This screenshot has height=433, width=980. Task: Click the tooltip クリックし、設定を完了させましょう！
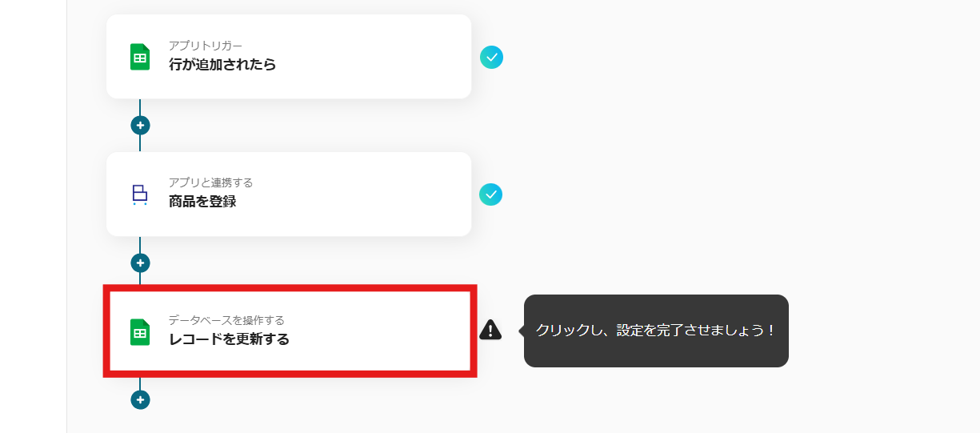pos(656,331)
